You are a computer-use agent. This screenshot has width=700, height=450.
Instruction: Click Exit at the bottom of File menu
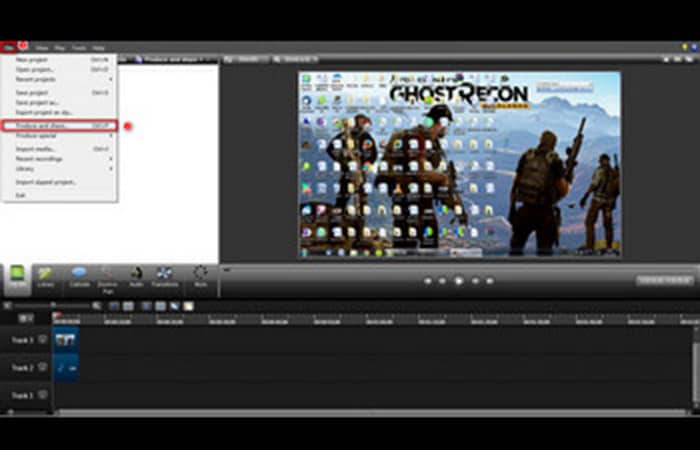click(22, 195)
